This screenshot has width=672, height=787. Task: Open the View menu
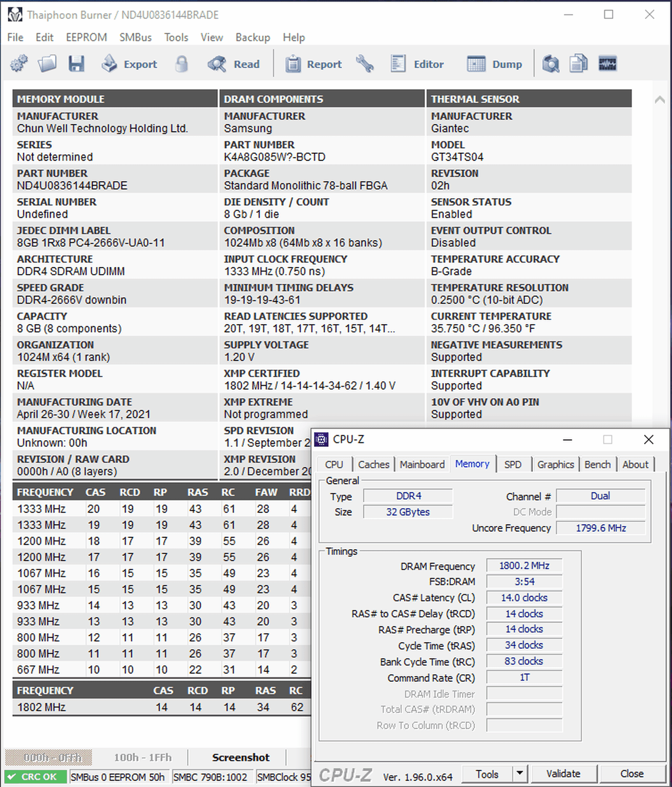tap(212, 37)
